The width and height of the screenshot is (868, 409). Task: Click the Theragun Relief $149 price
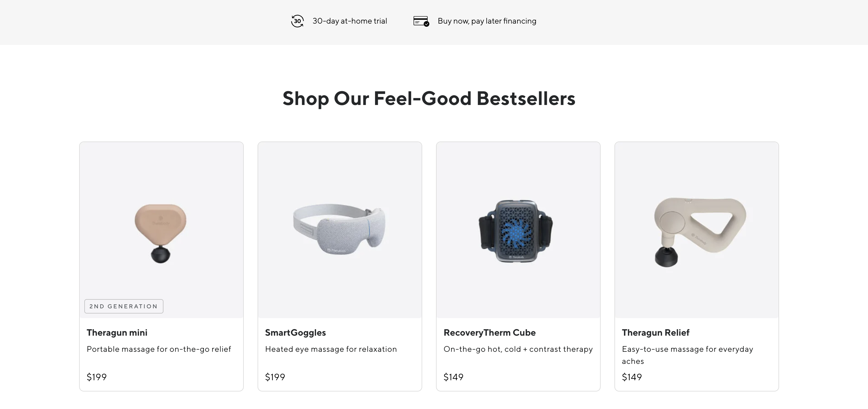[632, 377]
